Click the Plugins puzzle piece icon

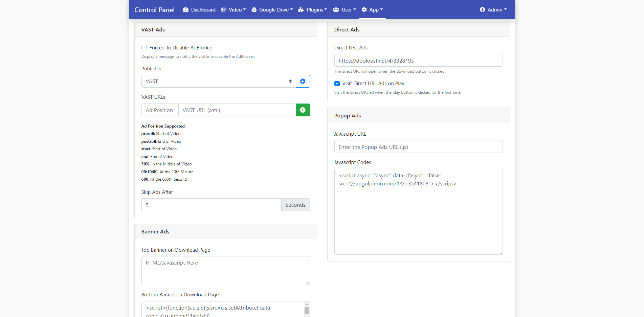pyautogui.click(x=301, y=10)
